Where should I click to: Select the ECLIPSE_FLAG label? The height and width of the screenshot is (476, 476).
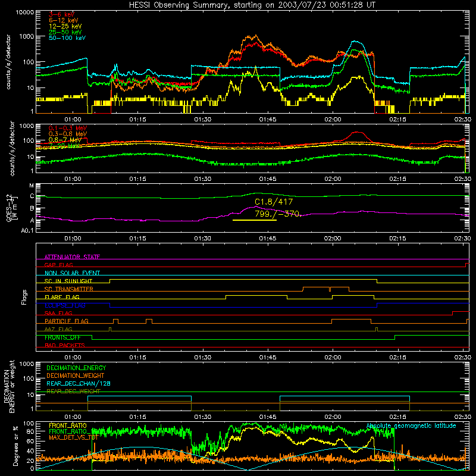pos(65,305)
